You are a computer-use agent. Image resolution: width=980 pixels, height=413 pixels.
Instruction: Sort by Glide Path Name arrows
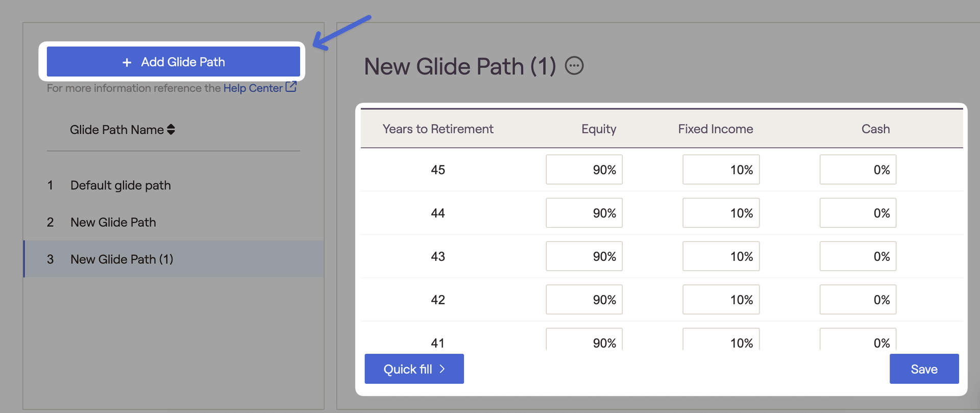171,130
